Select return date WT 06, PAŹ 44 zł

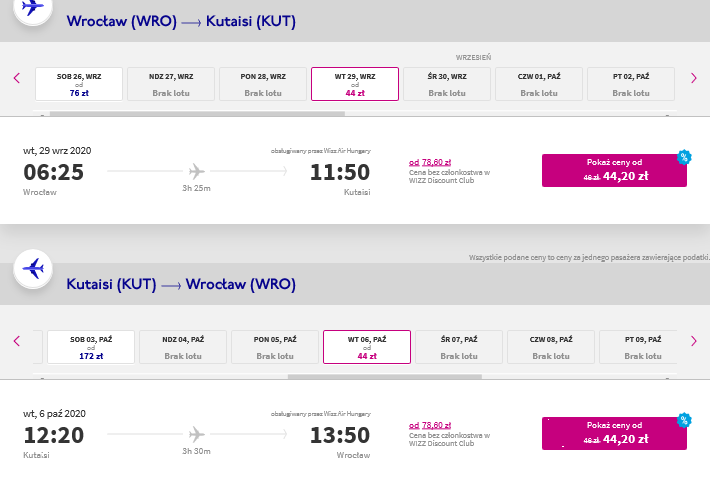click(367, 347)
